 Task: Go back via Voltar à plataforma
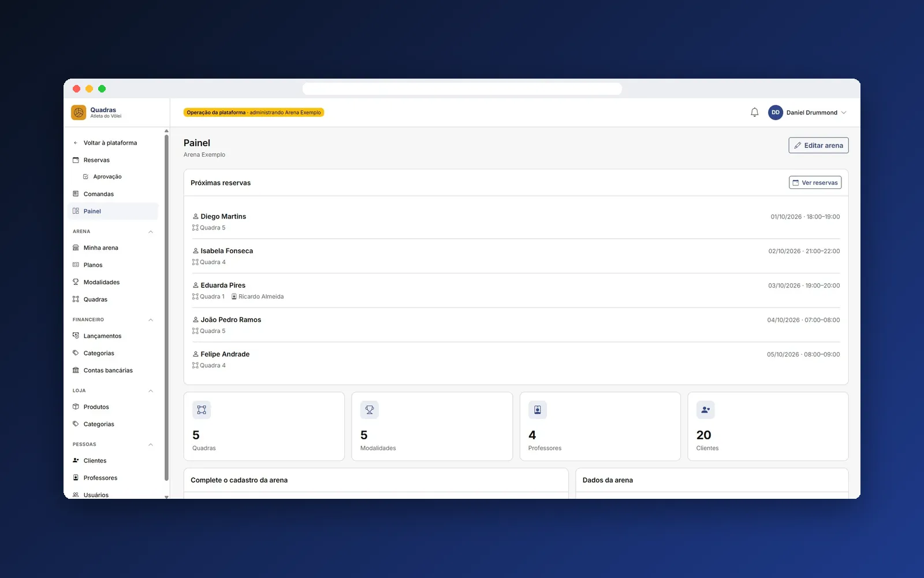pyautogui.click(x=113, y=143)
